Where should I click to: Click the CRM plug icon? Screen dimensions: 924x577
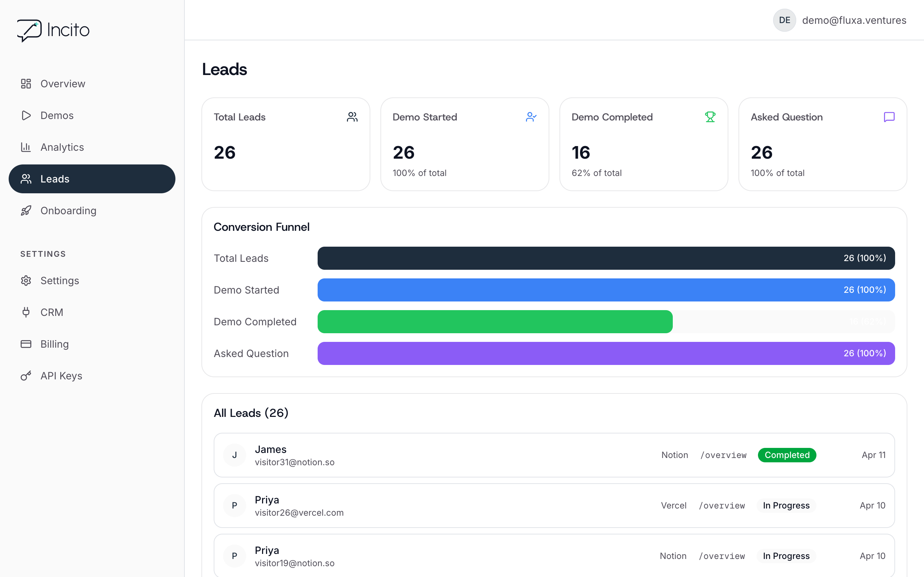[26, 312]
